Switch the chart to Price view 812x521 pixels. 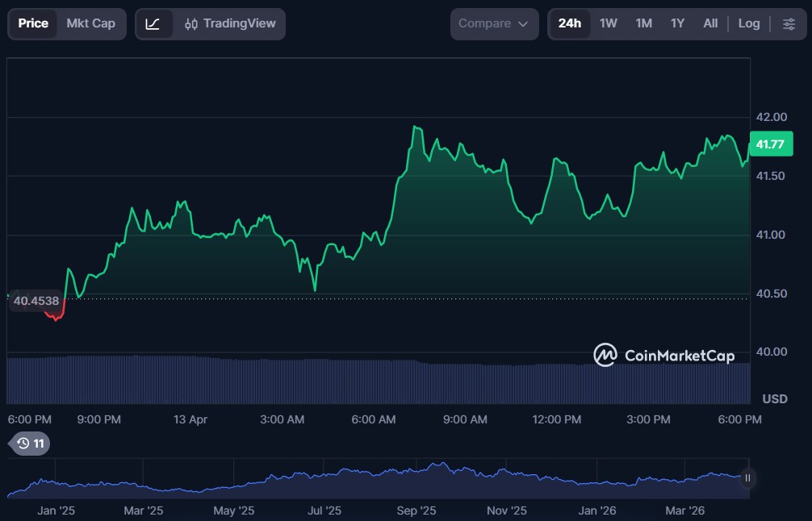point(33,24)
